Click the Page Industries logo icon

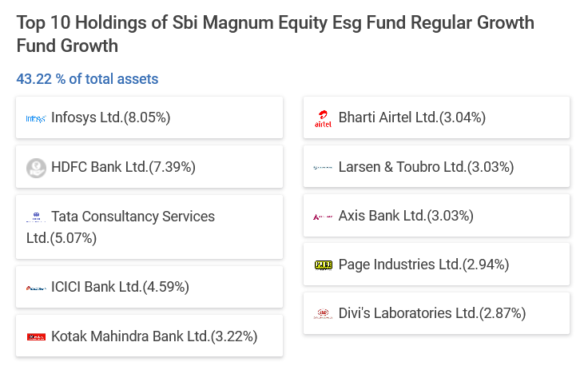[x=323, y=265]
